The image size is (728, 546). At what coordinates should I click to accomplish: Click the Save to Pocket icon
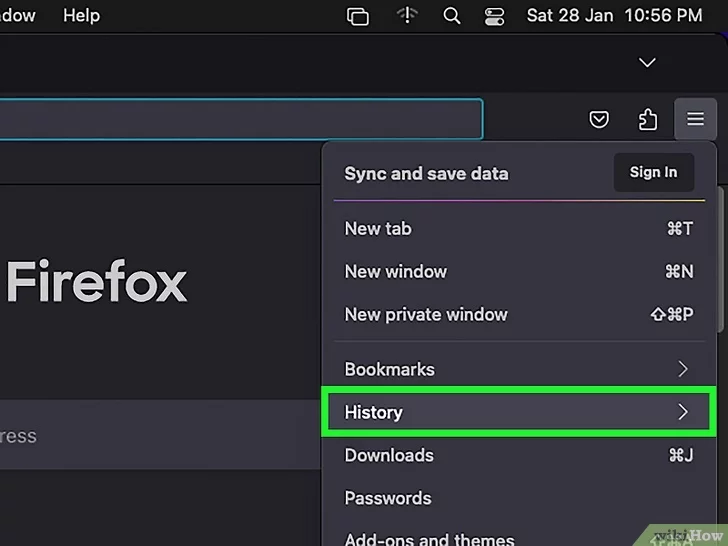click(x=599, y=119)
